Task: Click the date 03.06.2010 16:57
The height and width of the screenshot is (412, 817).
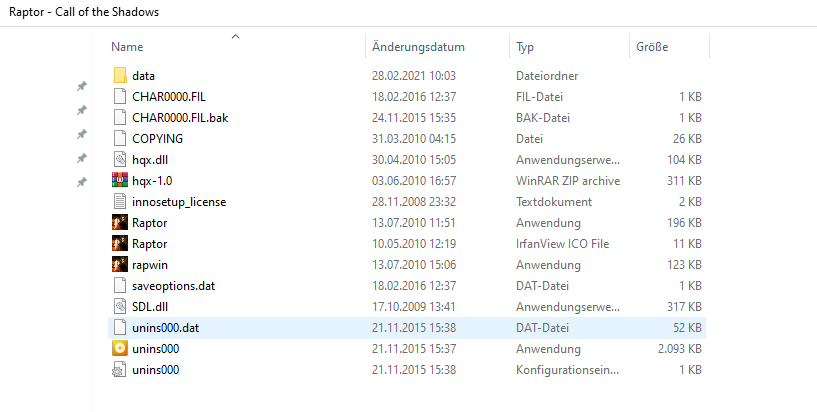Action: (414, 181)
